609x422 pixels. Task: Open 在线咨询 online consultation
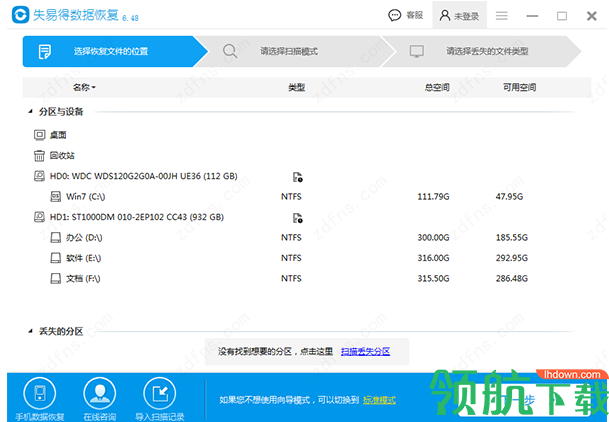tap(99, 399)
